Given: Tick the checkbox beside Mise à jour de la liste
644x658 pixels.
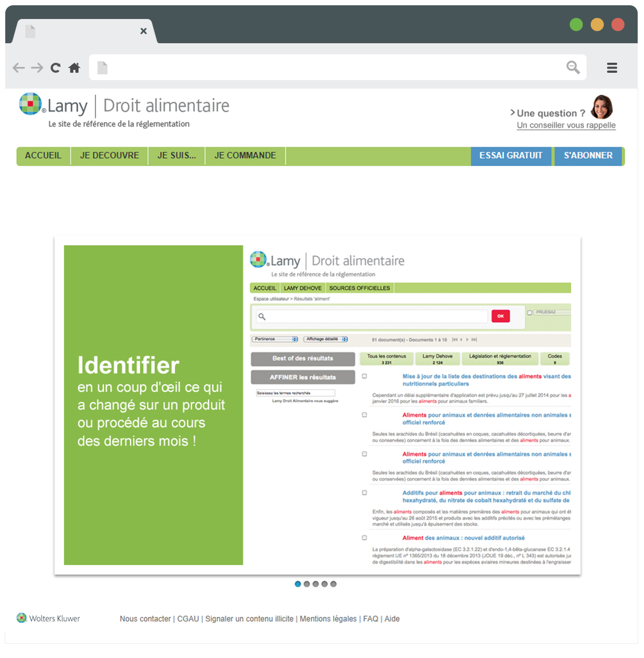Looking at the screenshot, I should pyautogui.click(x=364, y=376).
